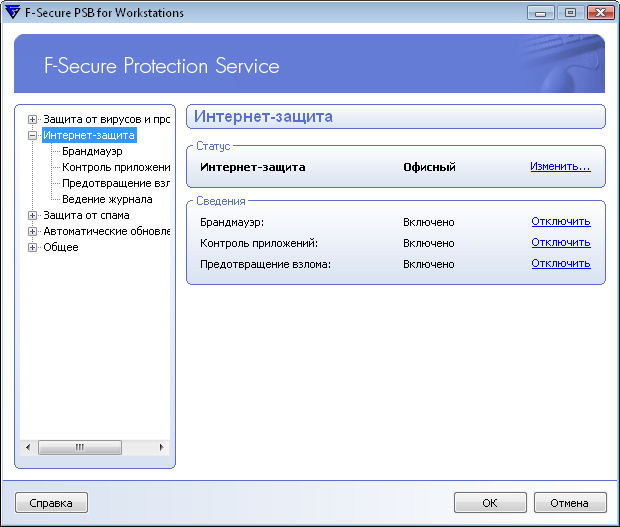
Task: Click the horizontal scrollbar thumb in tree panel
Action: (x=80, y=448)
